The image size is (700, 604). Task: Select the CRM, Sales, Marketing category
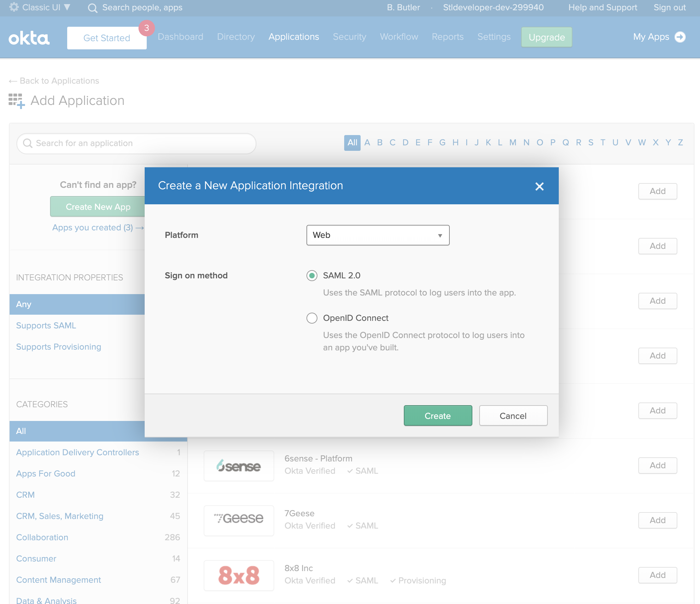pos(60,516)
